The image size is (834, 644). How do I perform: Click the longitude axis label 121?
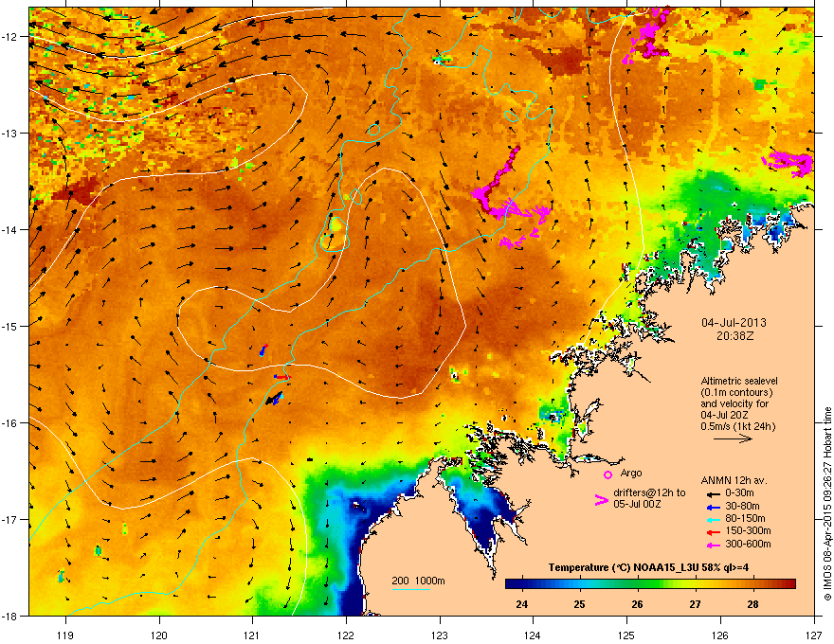252,635
